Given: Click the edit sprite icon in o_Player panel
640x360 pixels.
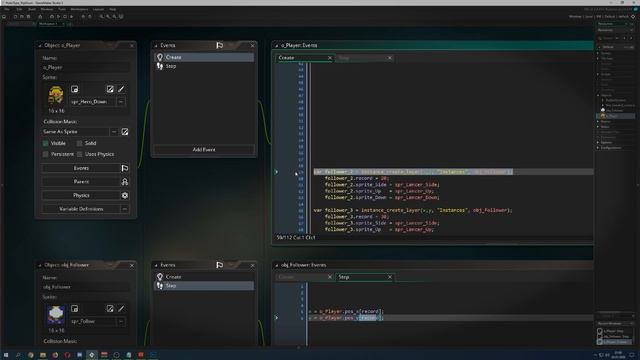Looking at the screenshot, I should (110, 89).
